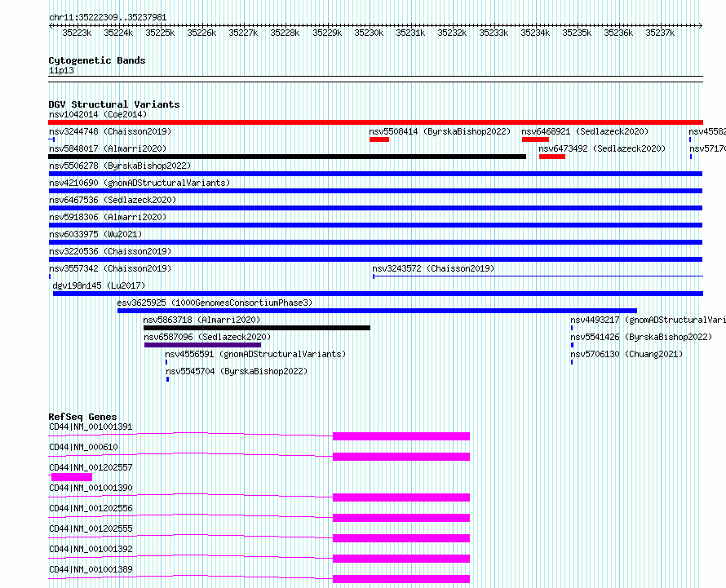
Task: Click the CD44|NM_001202557 transcript label
Action: click(91, 467)
